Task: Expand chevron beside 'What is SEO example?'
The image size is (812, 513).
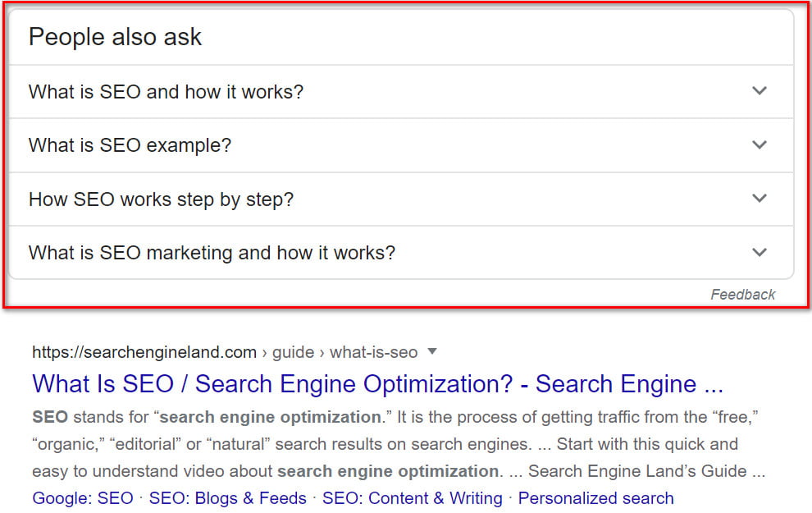Action: pyautogui.click(x=760, y=144)
